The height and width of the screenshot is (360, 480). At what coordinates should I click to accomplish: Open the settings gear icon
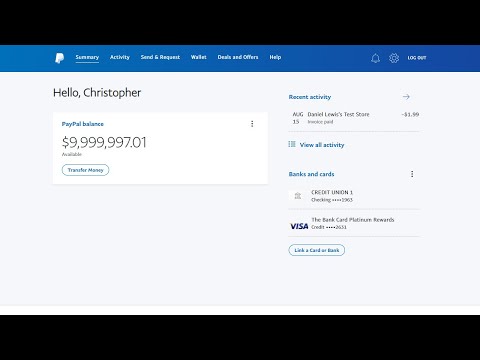click(394, 58)
